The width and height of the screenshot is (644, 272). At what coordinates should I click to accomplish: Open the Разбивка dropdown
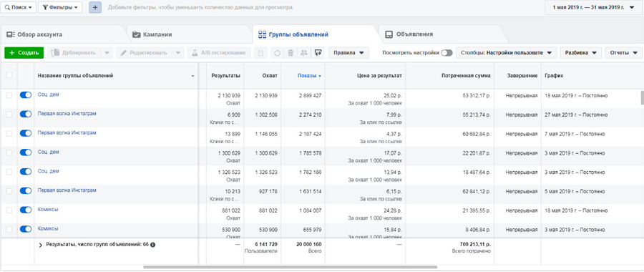coord(581,53)
